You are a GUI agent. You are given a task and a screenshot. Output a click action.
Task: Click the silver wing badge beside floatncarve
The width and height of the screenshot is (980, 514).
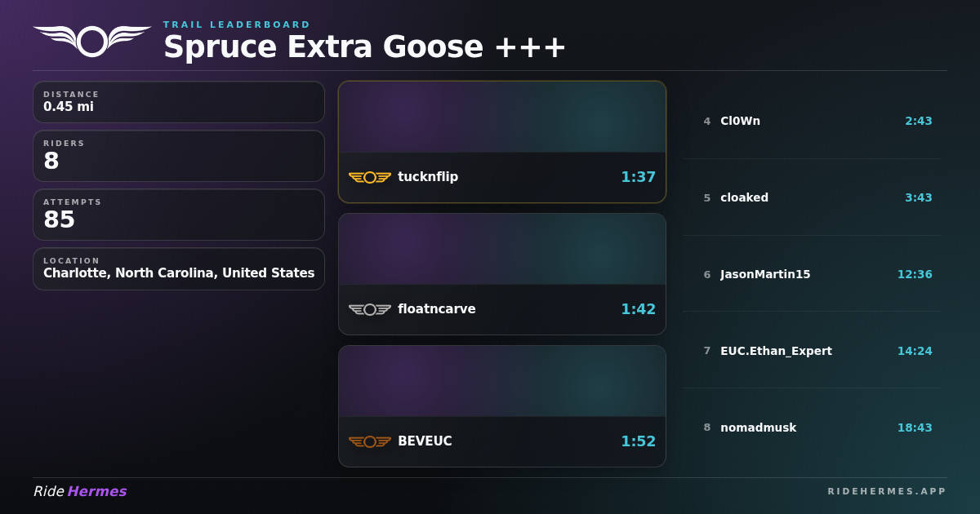point(369,309)
